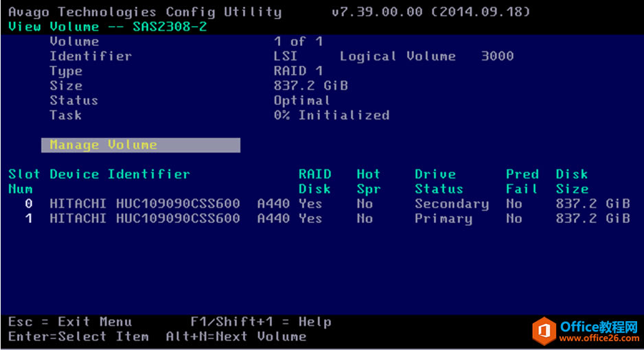Click the 'Pred Fail' column header

click(x=522, y=182)
